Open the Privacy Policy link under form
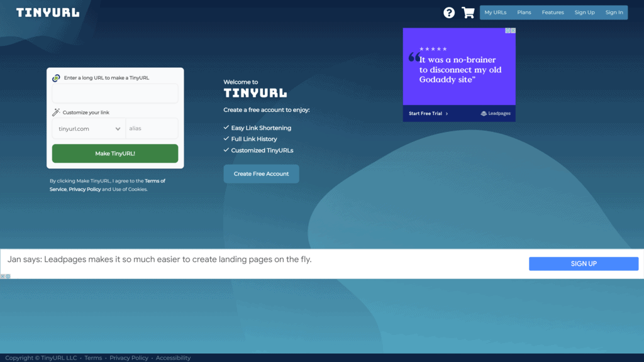The width and height of the screenshot is (644, 362). point(85,189)
